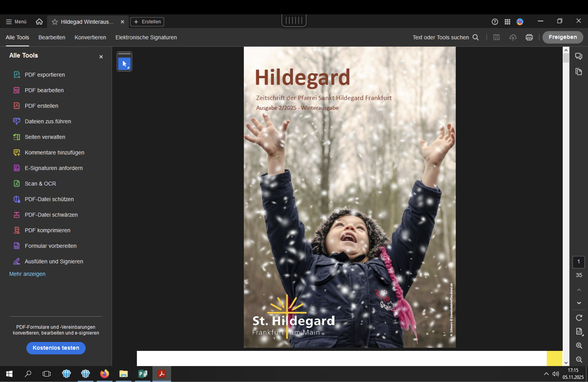Open the Menü hamburger menu
This screenshot has width=588, height=382.
16,22
